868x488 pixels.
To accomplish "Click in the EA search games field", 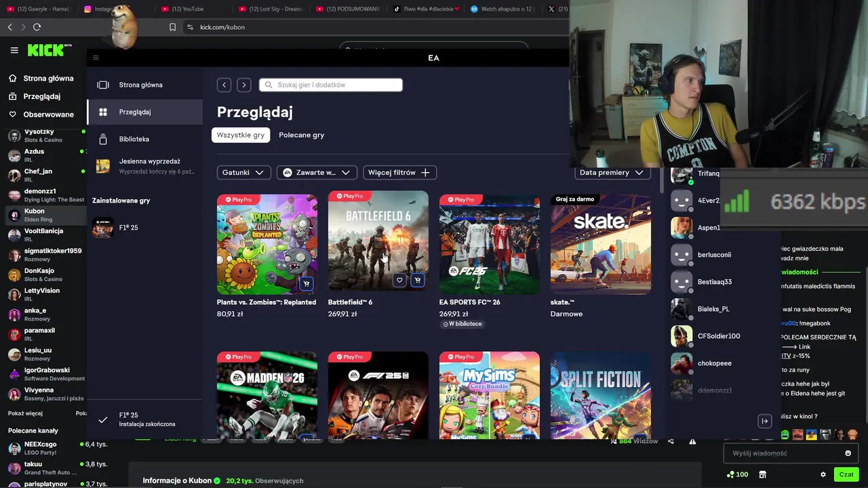I will pos(330,85).
